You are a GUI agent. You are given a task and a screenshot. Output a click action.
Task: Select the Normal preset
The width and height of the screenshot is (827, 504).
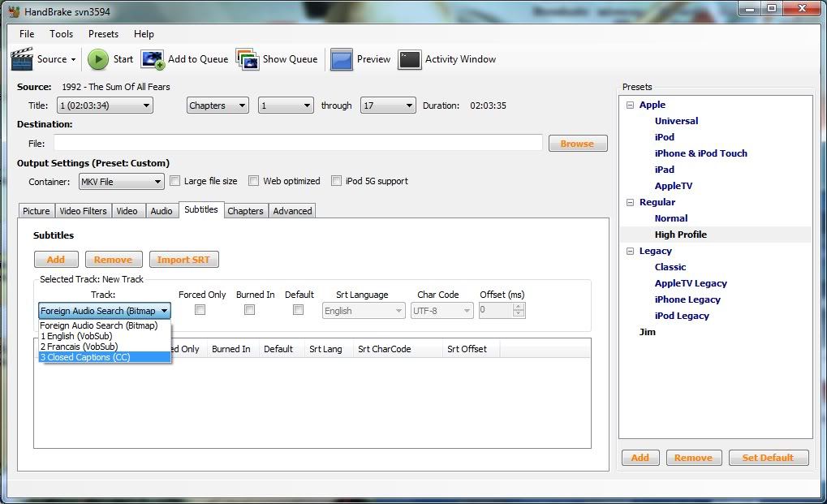click(x=671, y=218)
